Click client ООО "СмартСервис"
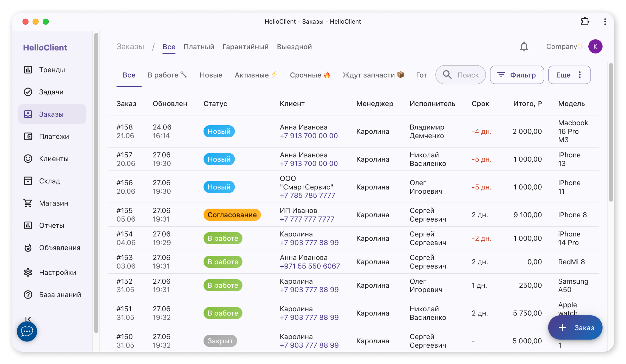 306,183
